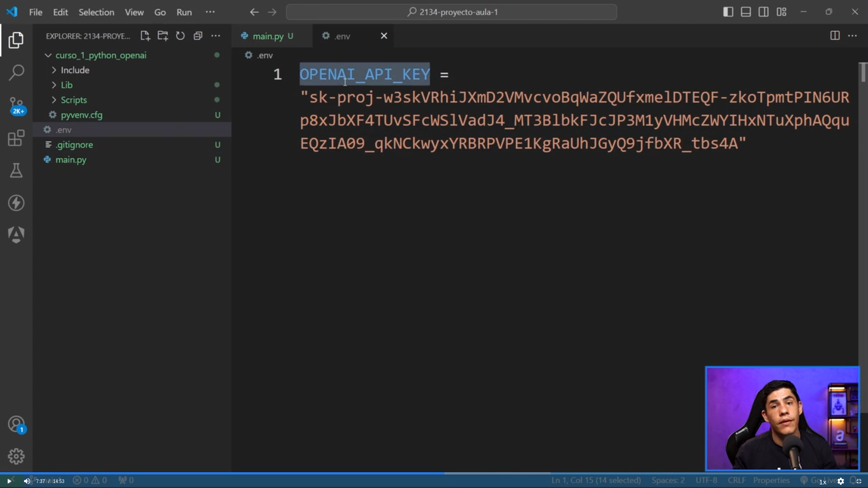Image resolution: width=868 pixels, height=488 pixels.
Task: Click CRLF line ending in status bar
Action: (736, 480)
